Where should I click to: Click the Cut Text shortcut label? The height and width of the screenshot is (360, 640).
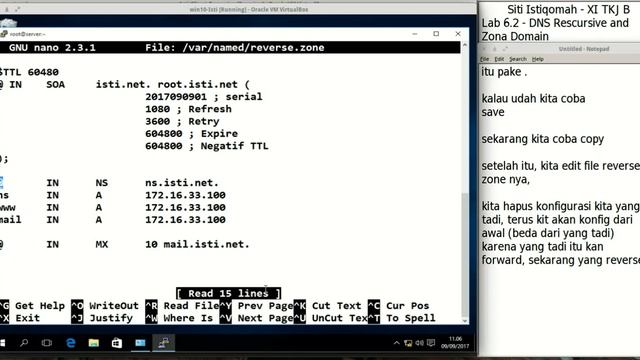coord(337,306)
